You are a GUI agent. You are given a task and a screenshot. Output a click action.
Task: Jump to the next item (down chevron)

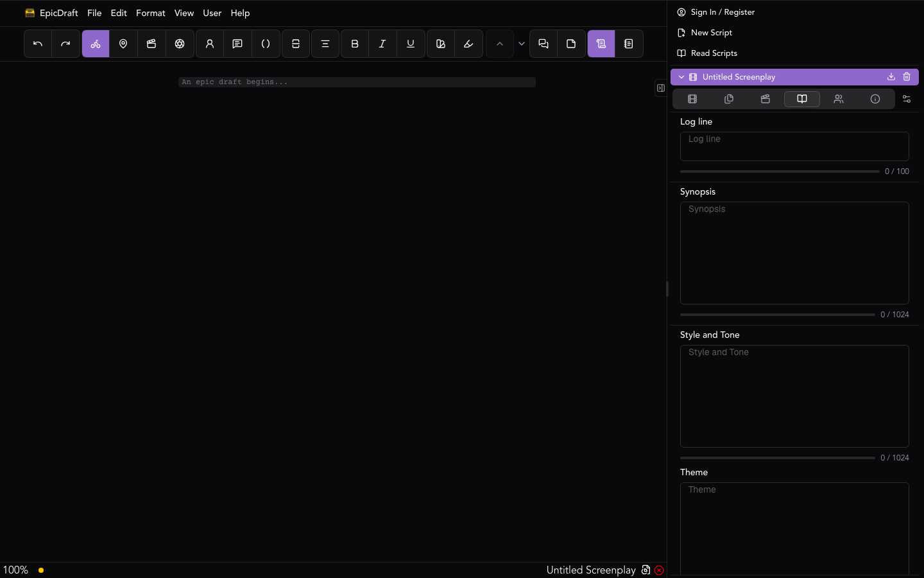tap(522, 44)
